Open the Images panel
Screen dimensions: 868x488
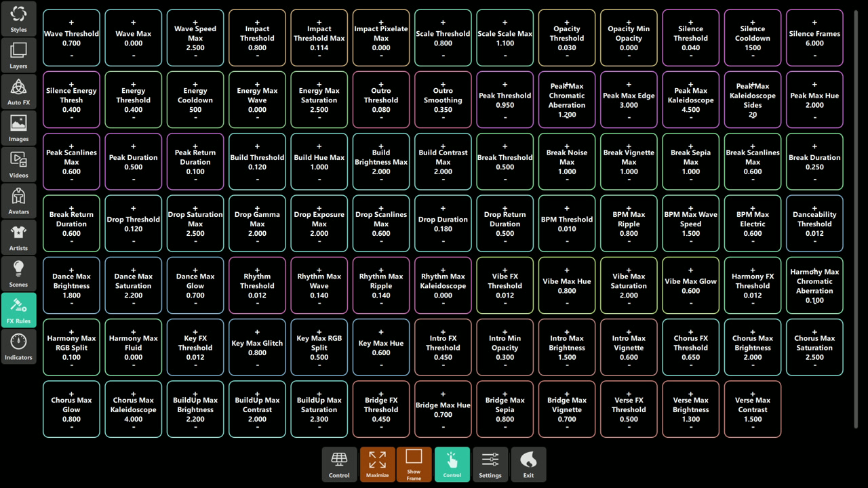click(18, 127)
